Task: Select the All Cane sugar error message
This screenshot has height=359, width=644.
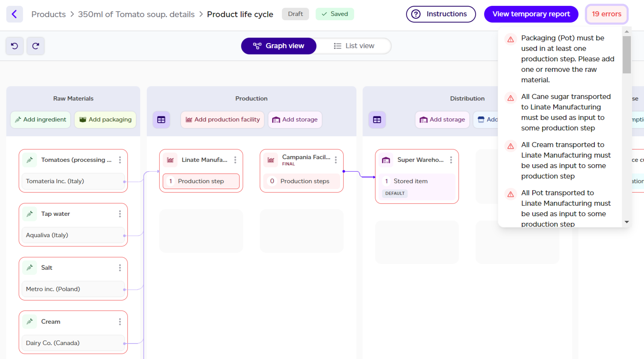Action: tap(566, 112)
